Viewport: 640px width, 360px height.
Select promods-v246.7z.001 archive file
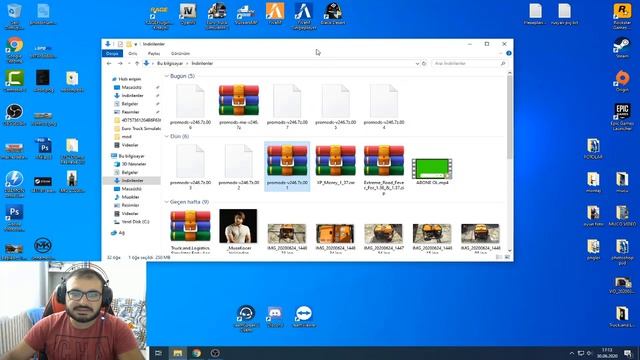287,167
